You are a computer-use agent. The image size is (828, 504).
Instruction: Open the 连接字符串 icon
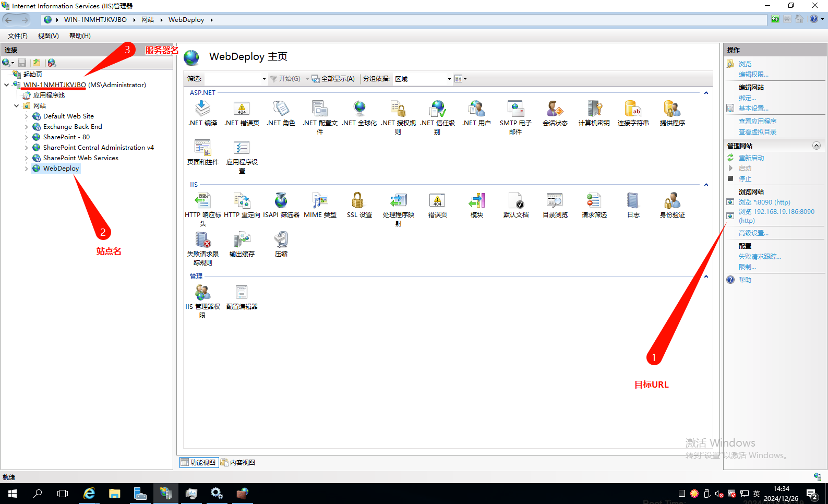point(633,113)
